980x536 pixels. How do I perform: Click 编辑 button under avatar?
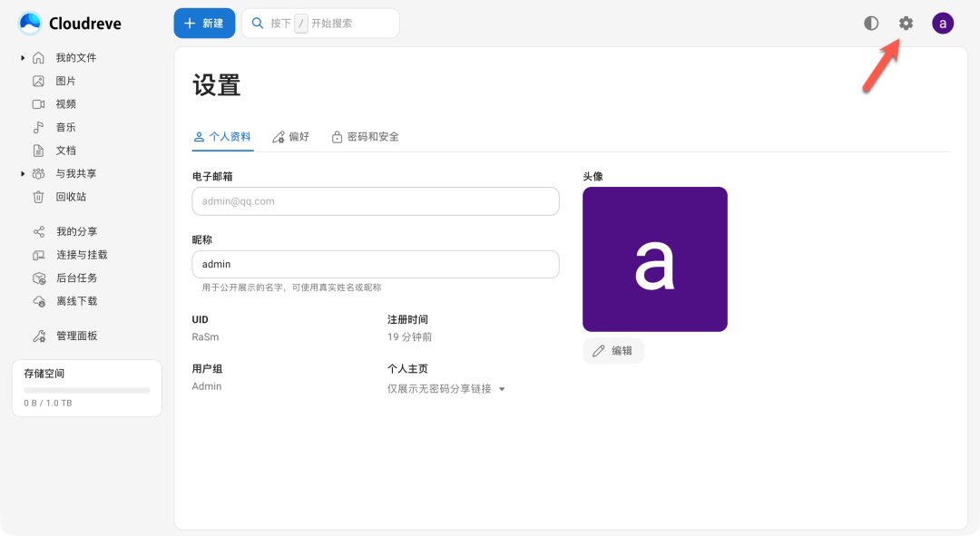pyautogui.click(x=612, y=351)
